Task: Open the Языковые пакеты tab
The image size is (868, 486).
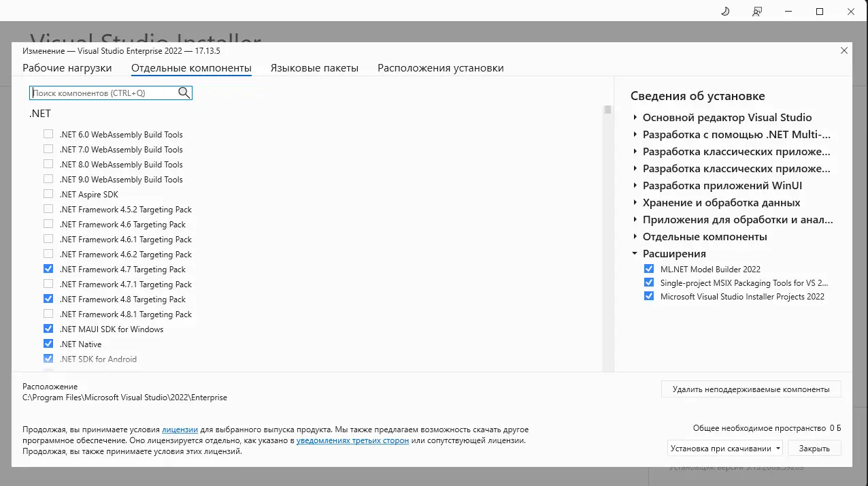Action: [314, 68]
